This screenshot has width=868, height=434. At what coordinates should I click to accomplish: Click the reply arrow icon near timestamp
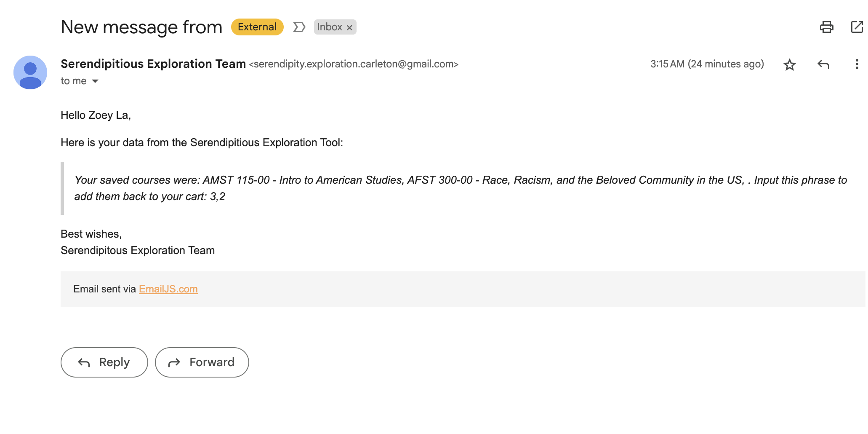tap(823, 64)
